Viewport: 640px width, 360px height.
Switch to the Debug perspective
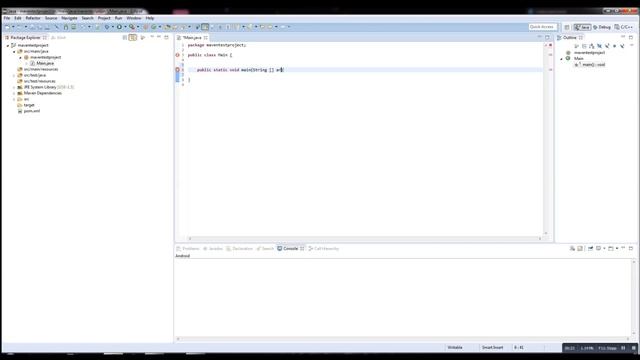coord(602,27)
